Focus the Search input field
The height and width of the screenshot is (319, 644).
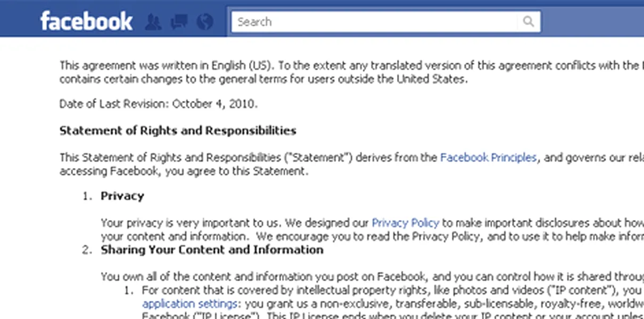(x=373, y=22)
